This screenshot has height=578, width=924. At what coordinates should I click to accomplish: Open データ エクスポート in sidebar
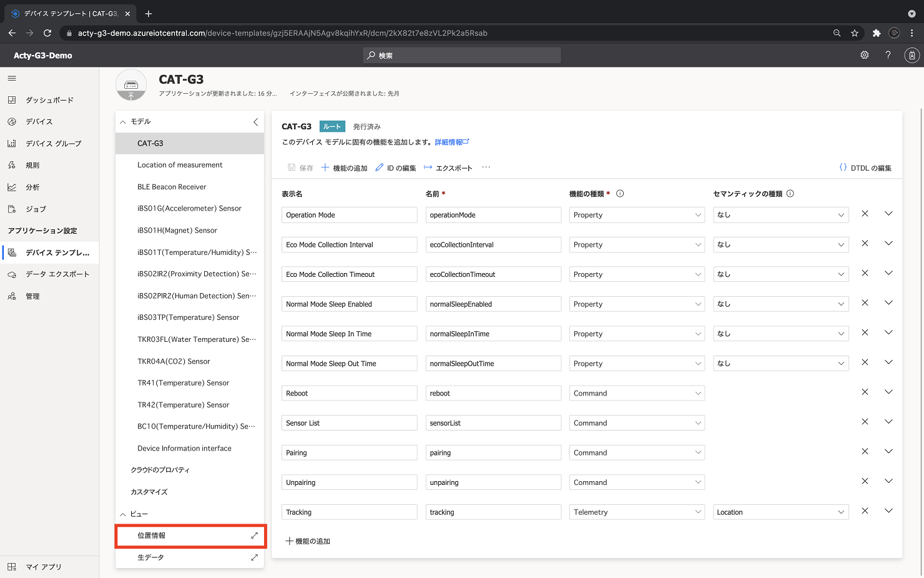49,274
